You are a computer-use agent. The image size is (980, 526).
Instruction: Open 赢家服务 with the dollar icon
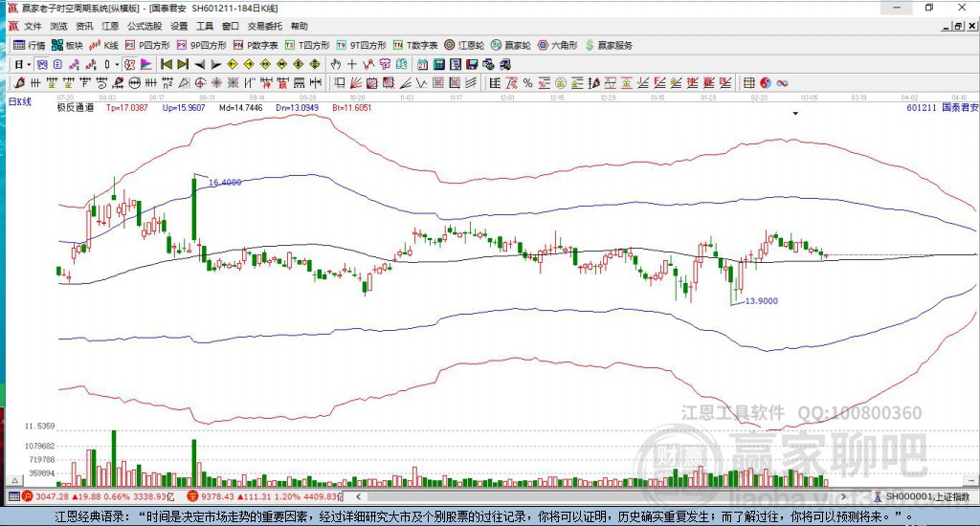[609, 45]
